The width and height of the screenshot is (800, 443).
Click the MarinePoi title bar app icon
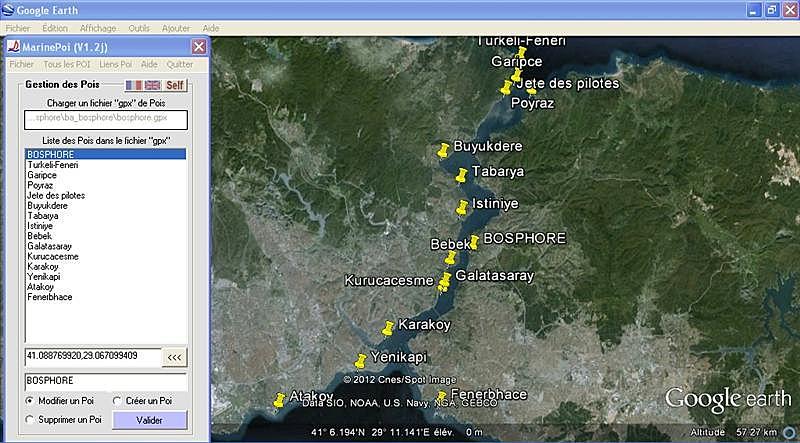pos(14,47)
